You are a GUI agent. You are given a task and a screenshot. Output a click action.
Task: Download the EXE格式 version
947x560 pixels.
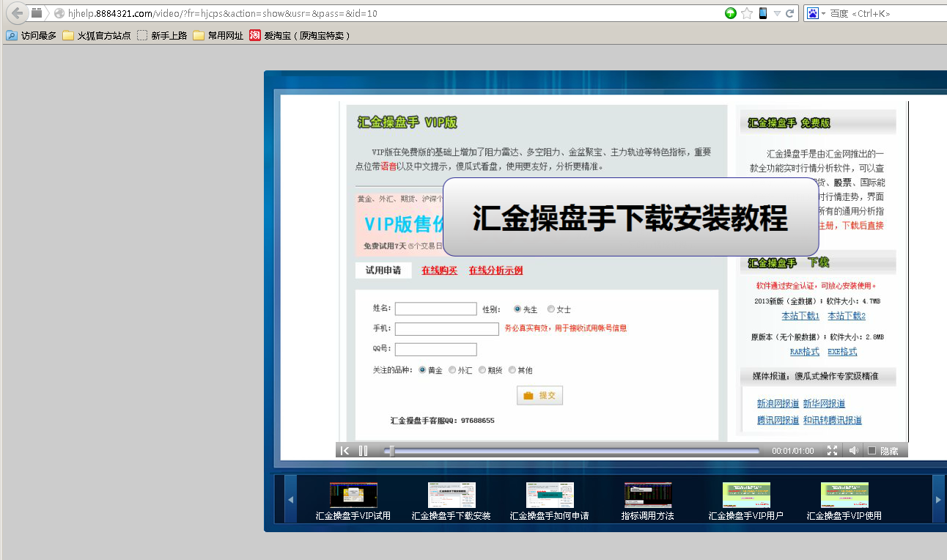pos(842,352)
